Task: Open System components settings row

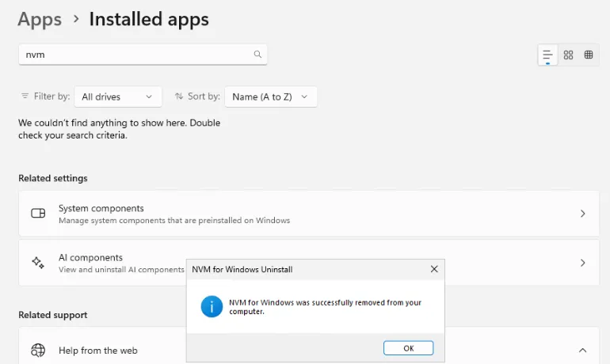Action: tap(309, 214)
